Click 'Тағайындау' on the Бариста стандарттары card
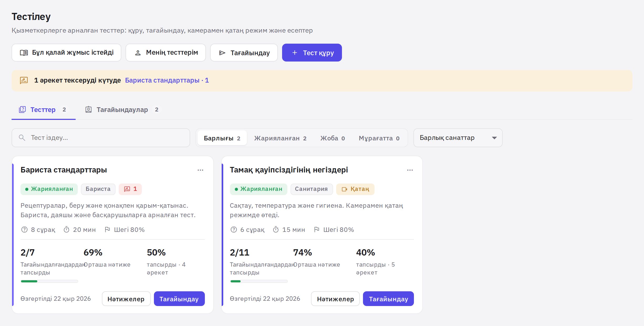The width and height of the screenshot is (644, 326). pos(179,299)
